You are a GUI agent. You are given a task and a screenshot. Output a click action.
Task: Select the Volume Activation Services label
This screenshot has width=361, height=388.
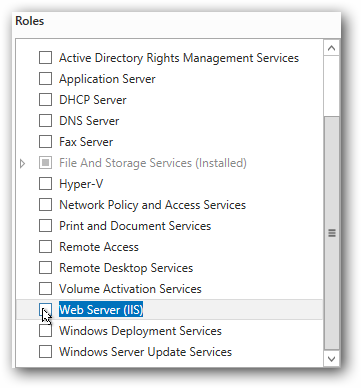click(x=130, y=289)
